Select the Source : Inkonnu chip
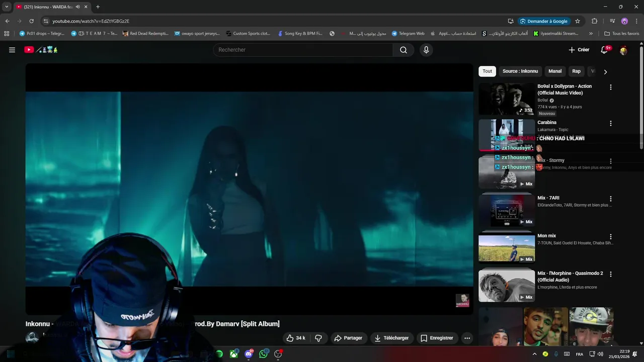Image resolution: width=644 pixels, height=362 pixels. (x=520, y=71)
